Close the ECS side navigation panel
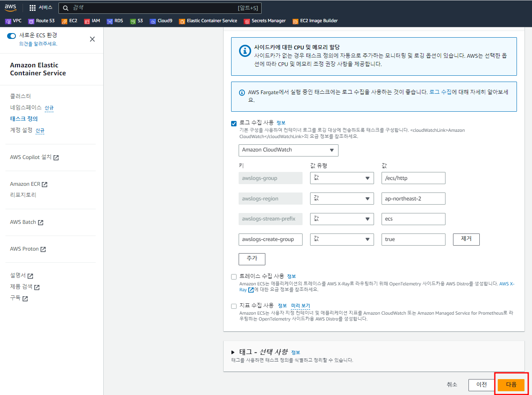The width and height of the screenshot is (532, 395). [92, 39]
